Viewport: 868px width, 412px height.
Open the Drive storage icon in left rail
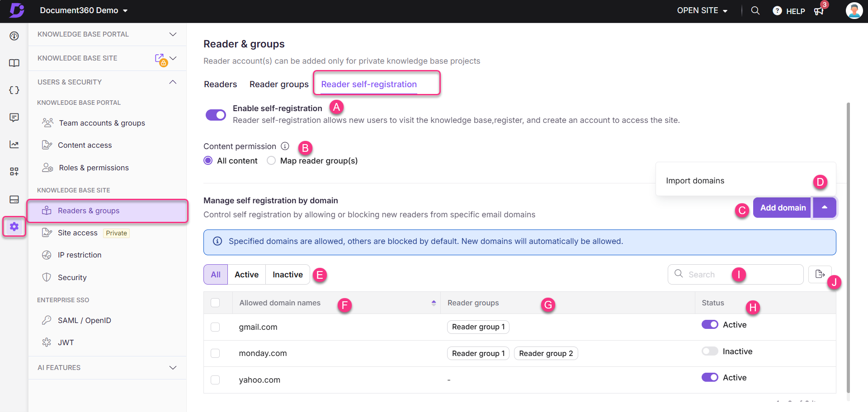[14, 199]
